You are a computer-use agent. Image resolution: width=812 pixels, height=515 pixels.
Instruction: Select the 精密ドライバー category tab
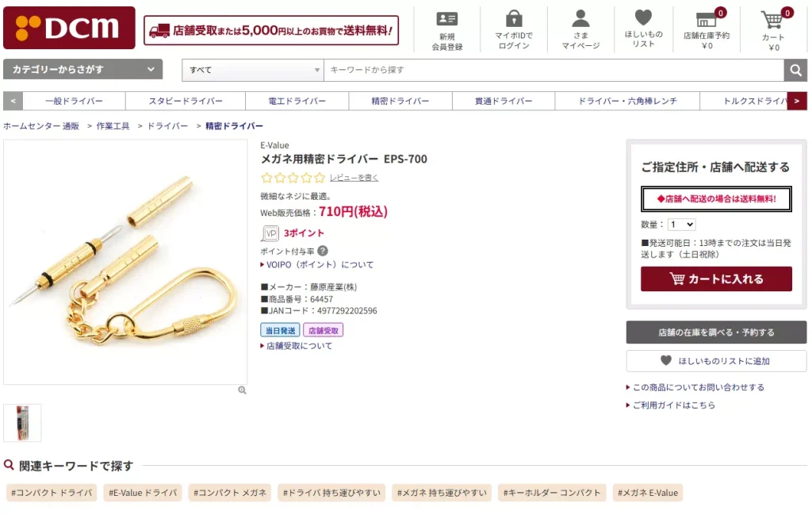pos(400,101)
